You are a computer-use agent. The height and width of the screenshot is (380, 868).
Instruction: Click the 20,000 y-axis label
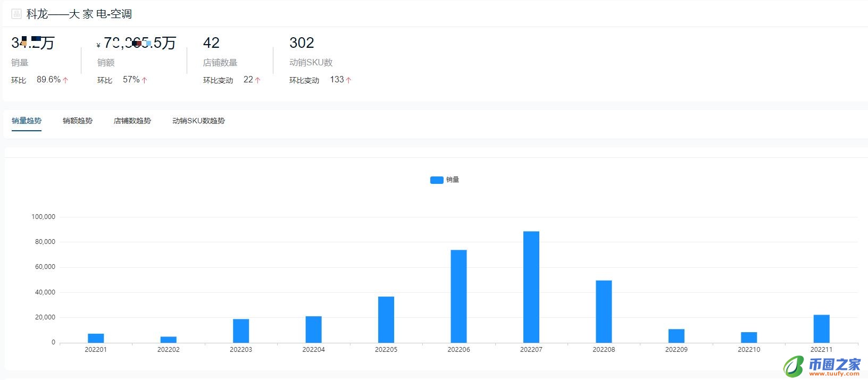pyautogui.click(x=45, y=317)
